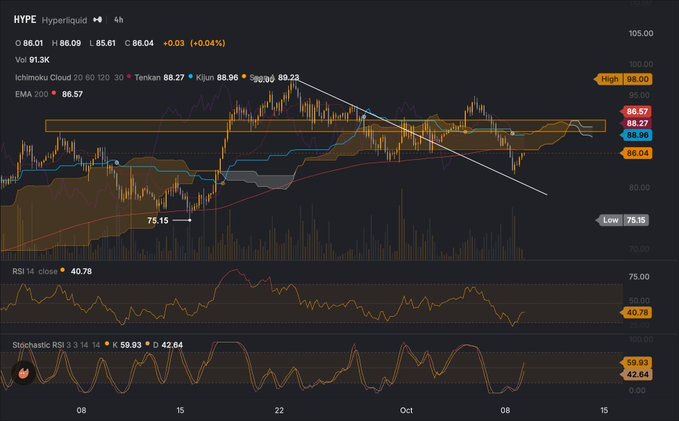The width and height of the screenshot is (679, 421).
Task: Click the 22 date on time axis
Action: (x=279, y=410)
